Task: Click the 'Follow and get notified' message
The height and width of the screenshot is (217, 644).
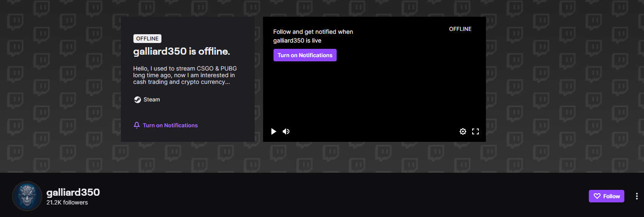Action: point(313,36)
